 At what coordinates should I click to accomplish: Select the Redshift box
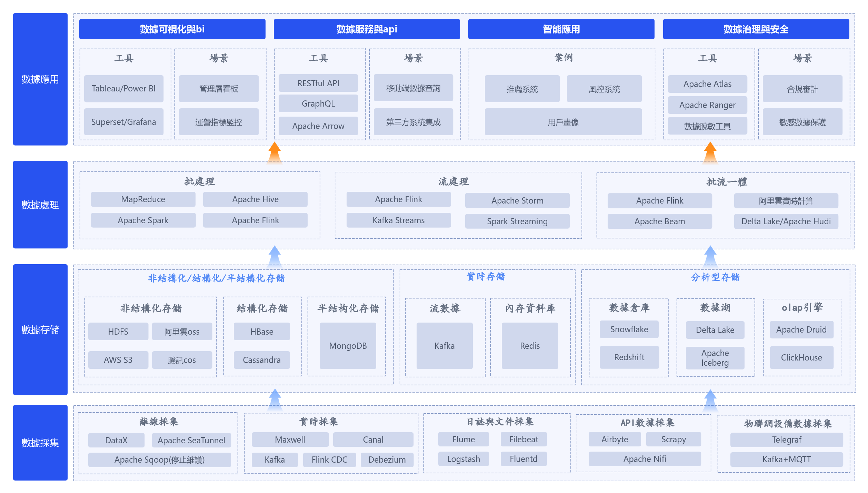[x=629, y=357]
